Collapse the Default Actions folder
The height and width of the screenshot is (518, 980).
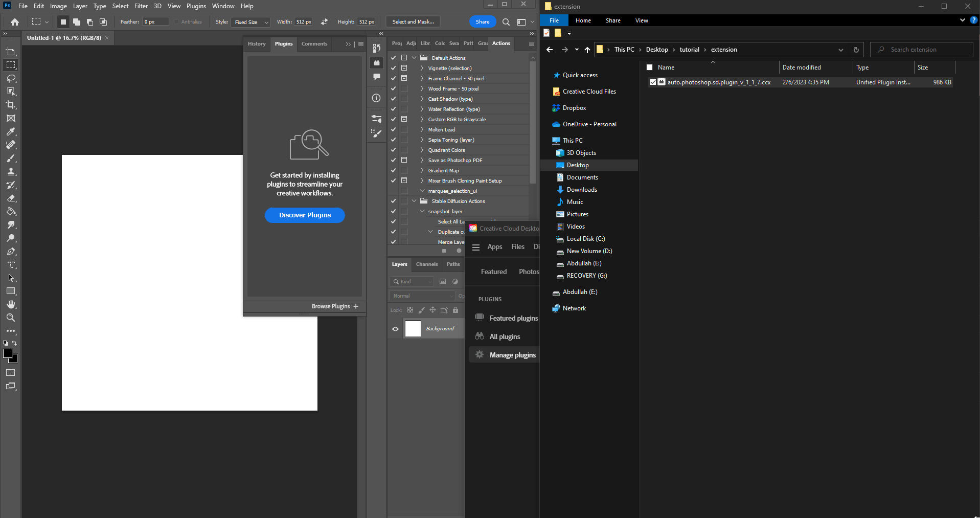click(414, 57)
